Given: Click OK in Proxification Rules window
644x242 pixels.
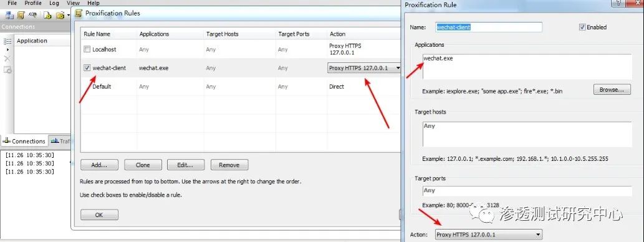Looking at the screenshot, I should coord(99,215).
